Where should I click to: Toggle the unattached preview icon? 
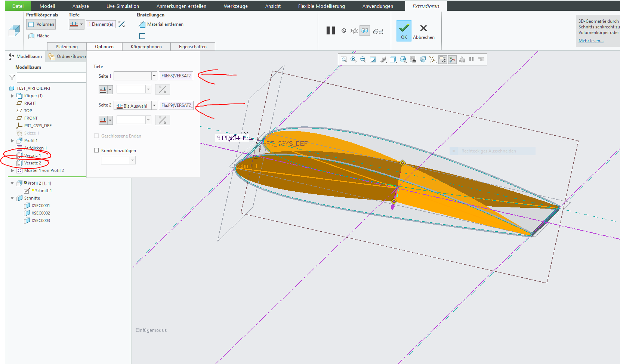coord(354,31)
